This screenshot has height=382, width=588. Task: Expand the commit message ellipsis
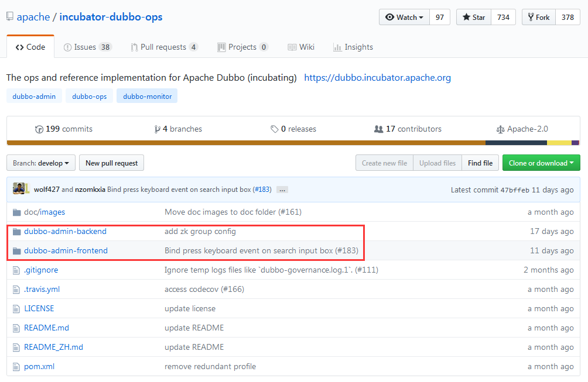coord(282,189)
